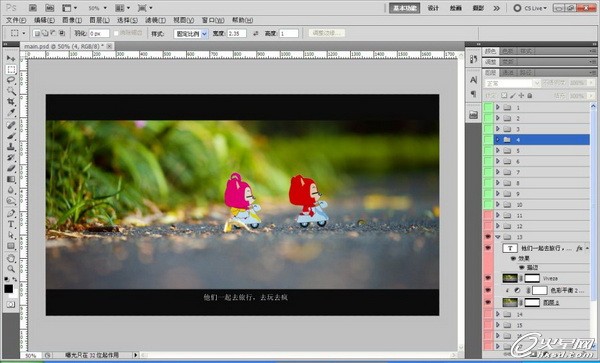Hide the Viveza layer visibility eye

click(488, 278)
